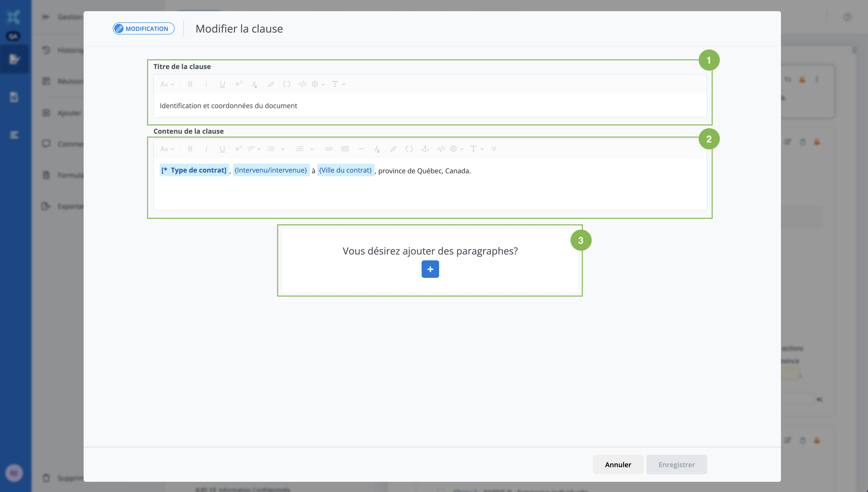Click the Annuler button
The image size is (868, 492).
click(x=618, y=464)
